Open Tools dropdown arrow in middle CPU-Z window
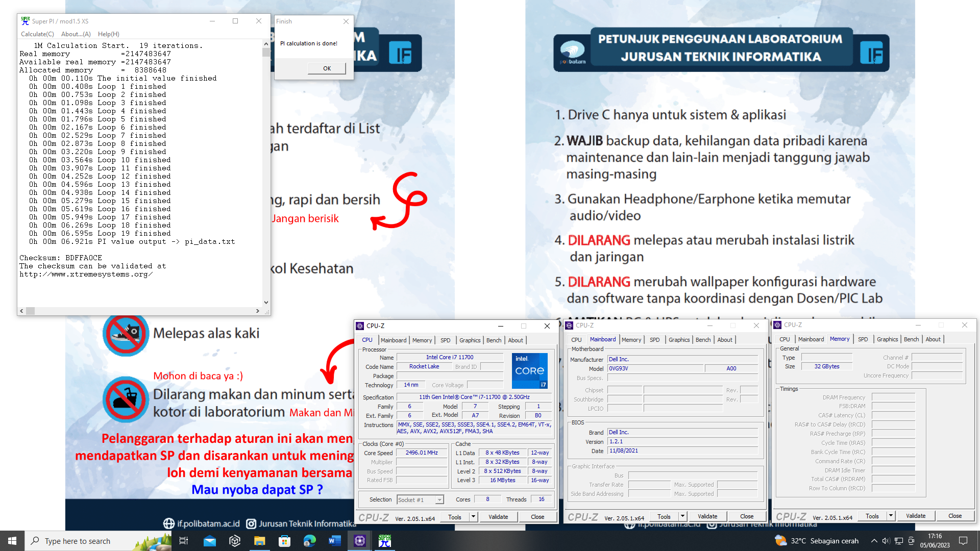This screenshot has height=551, width=980. point(683,516)
